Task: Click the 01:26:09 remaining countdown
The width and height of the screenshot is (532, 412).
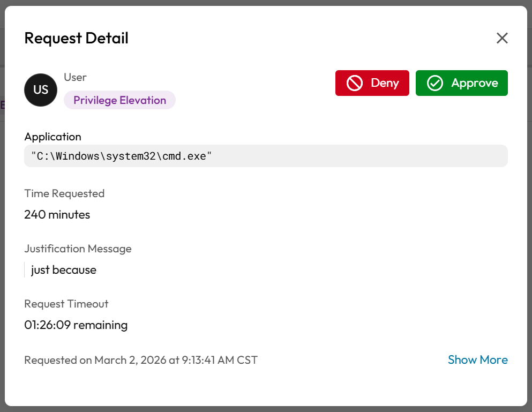Action: [x=76, y=325]
